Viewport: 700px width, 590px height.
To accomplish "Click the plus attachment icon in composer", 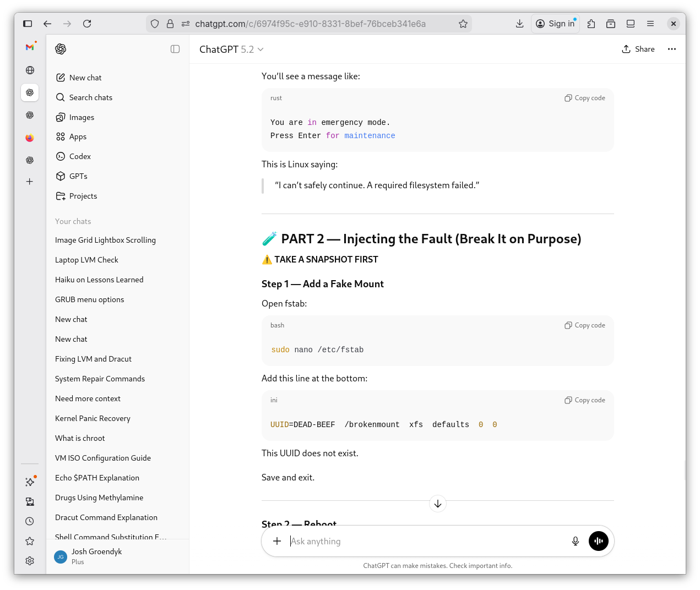I will click(x=277, y=541).
